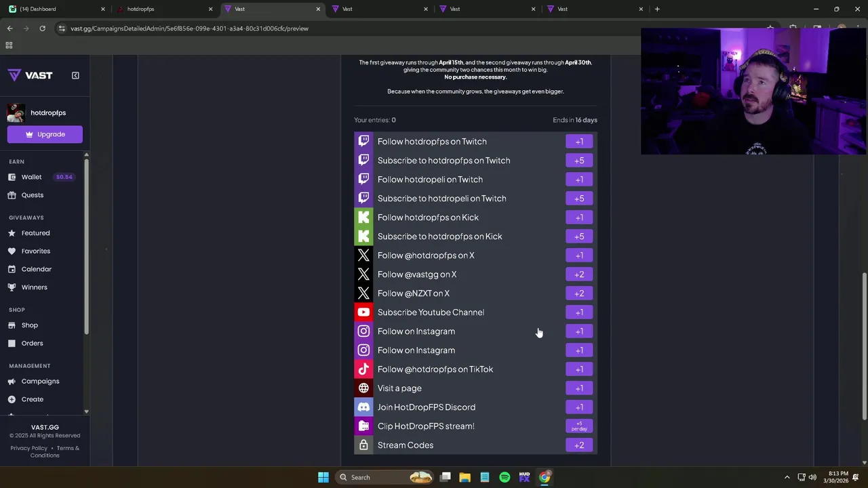This screenshot has height=488, width=868.
Task: Click Discord icon on Join HotDropFPS Discord row
Action: pyautogui.click(x=363, y=407)
